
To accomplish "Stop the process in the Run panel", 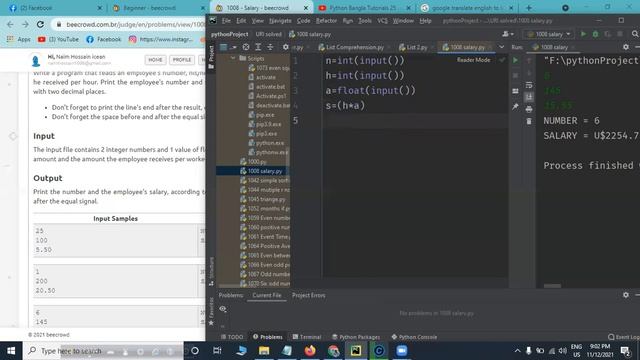I will 516,76.
